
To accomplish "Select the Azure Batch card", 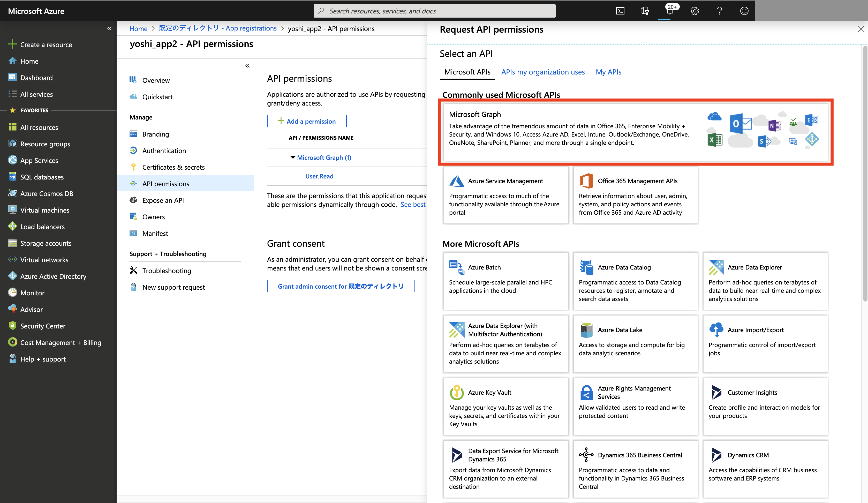I will 506,281.
